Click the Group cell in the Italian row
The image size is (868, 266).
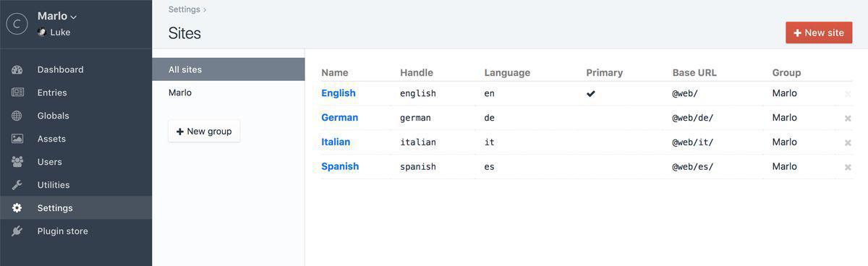784,142
